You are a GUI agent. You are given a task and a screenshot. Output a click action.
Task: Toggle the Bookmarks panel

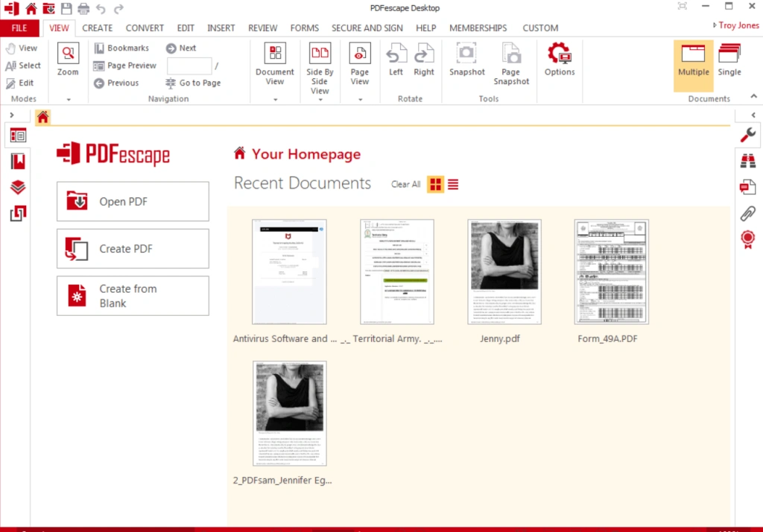click(121, 48)
